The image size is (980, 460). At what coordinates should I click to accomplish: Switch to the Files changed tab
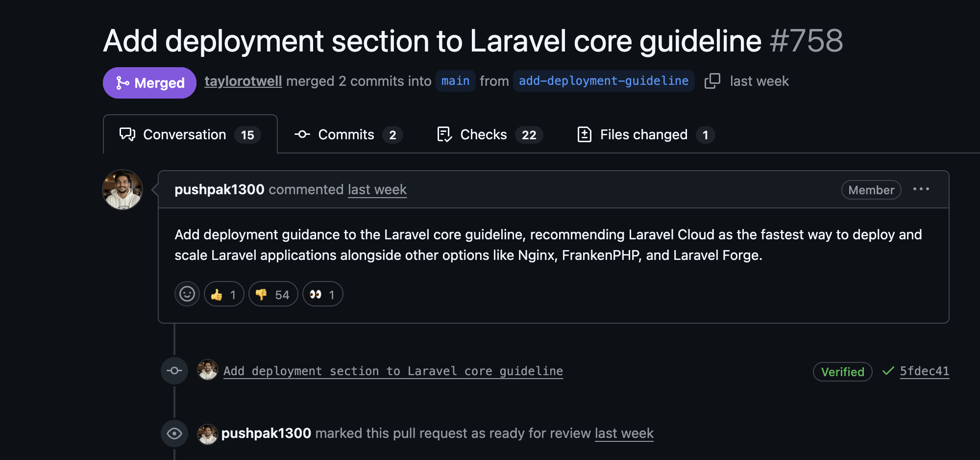click(x=643, y=134)
